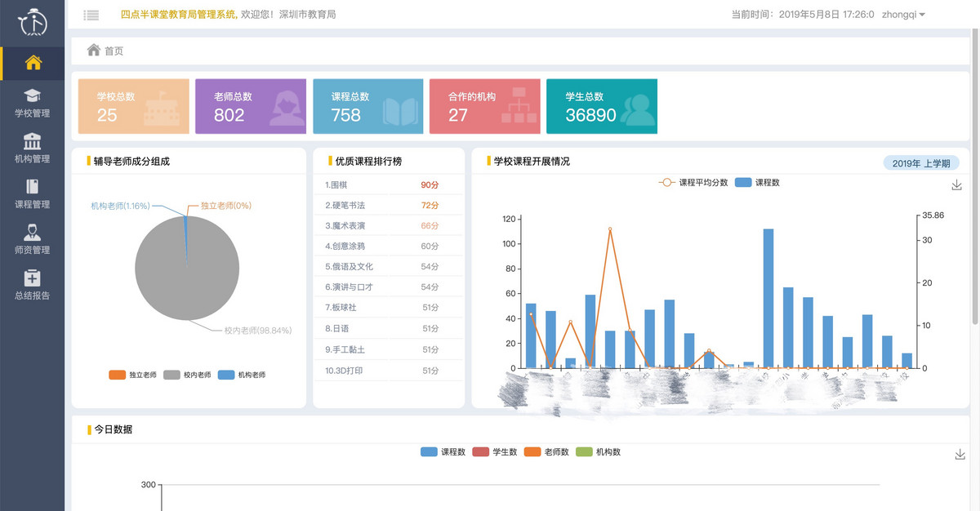Select the 2019年 上学期 term selector

point(921,163)
